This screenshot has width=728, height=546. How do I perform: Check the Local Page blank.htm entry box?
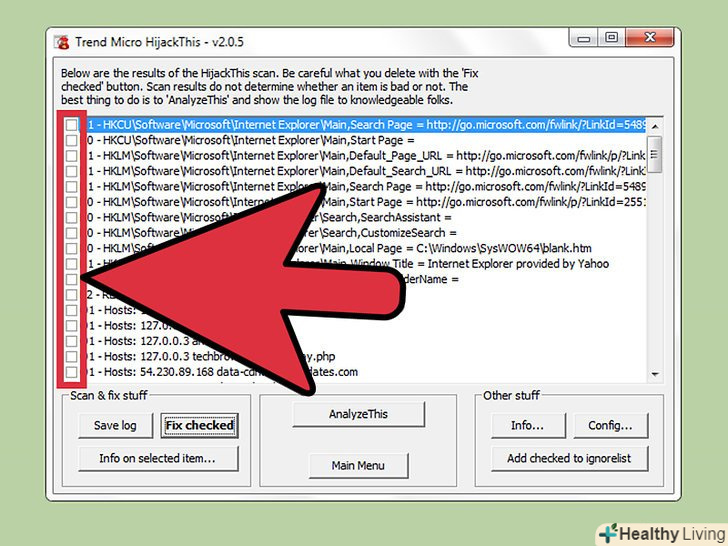tap(71, 248)
